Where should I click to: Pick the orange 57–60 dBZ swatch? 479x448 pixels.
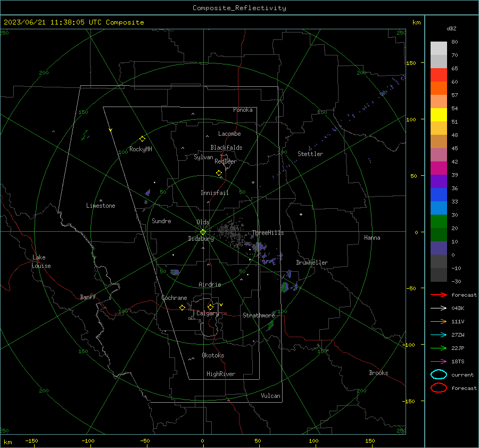439,88
